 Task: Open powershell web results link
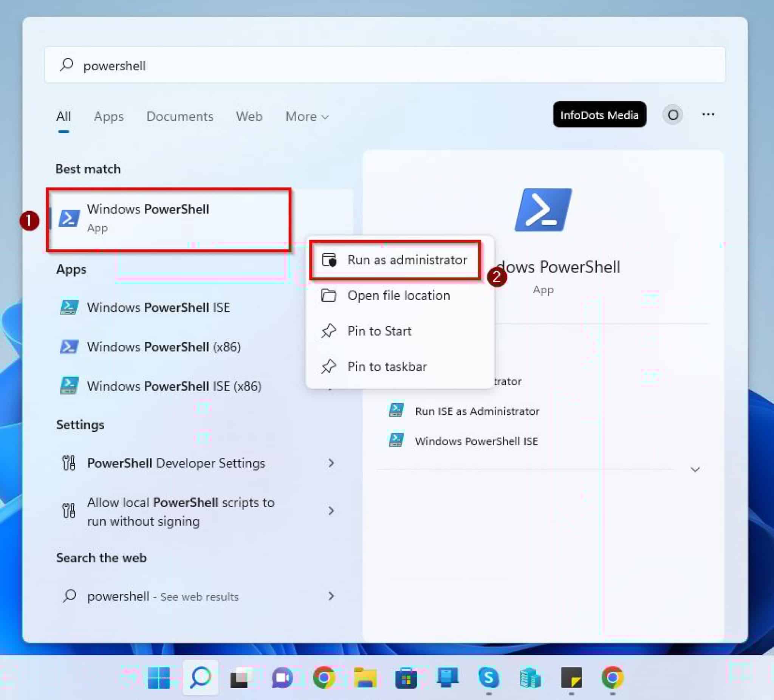[x=163, y=596]
